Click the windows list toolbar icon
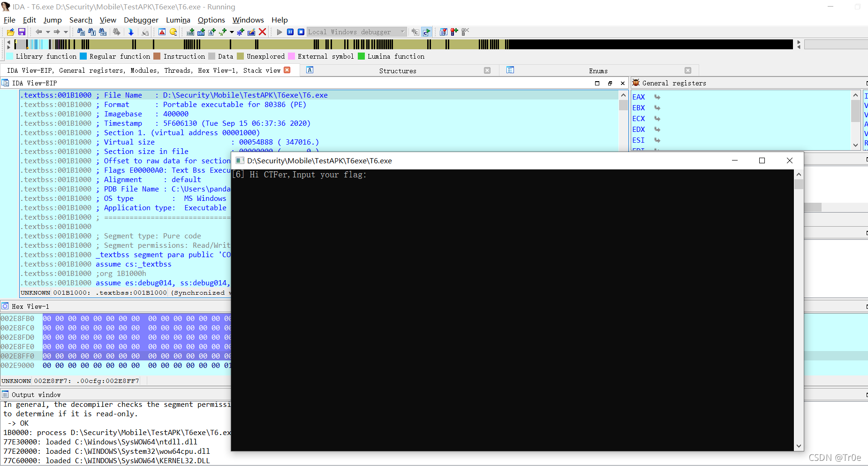The height and width of the screenshot is (466, 868). (x=443, y=32)
